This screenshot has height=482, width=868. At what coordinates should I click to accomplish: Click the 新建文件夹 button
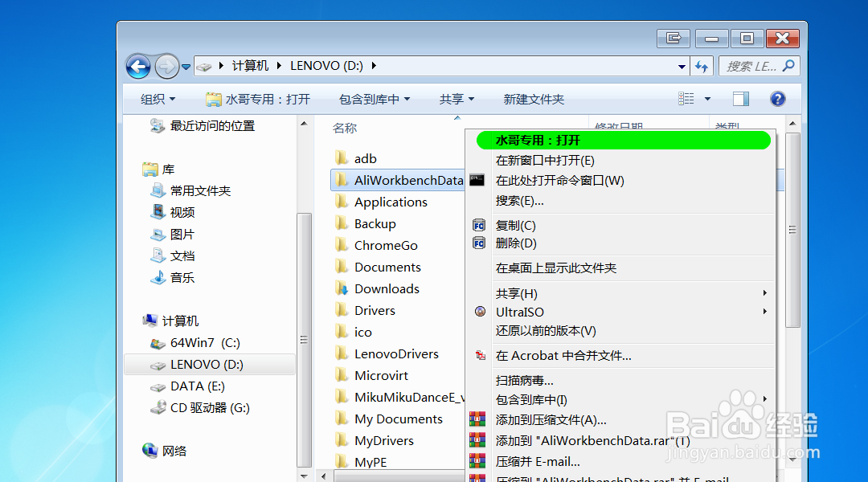[x=534, y=99]
